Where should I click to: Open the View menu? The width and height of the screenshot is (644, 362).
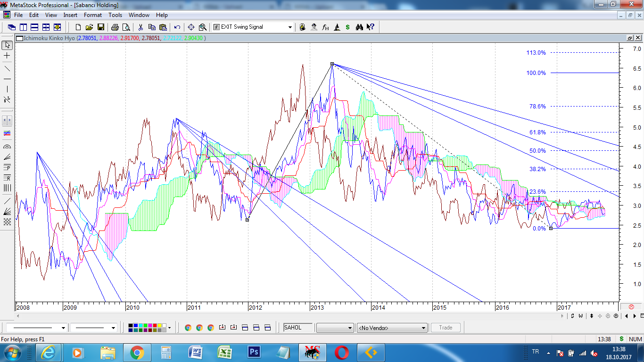[51, 15]
